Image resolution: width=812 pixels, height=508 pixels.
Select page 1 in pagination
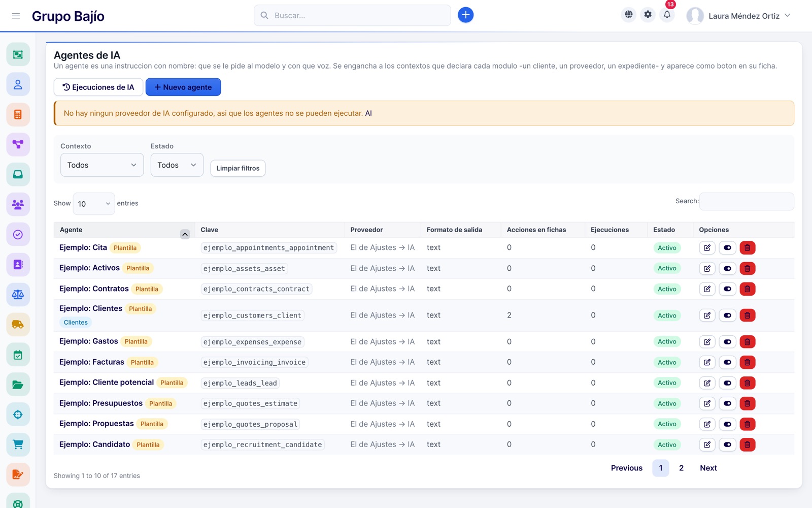[x=660, y=468]
